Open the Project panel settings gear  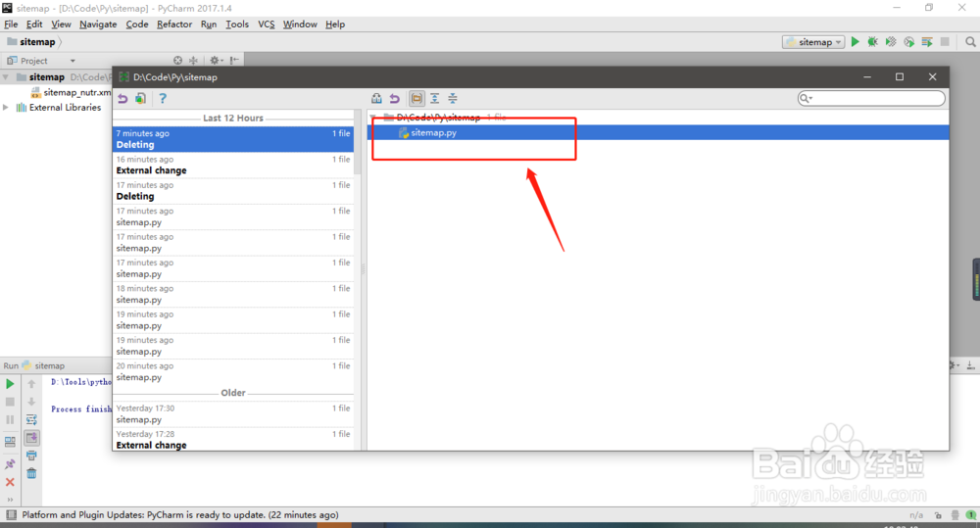216,61
